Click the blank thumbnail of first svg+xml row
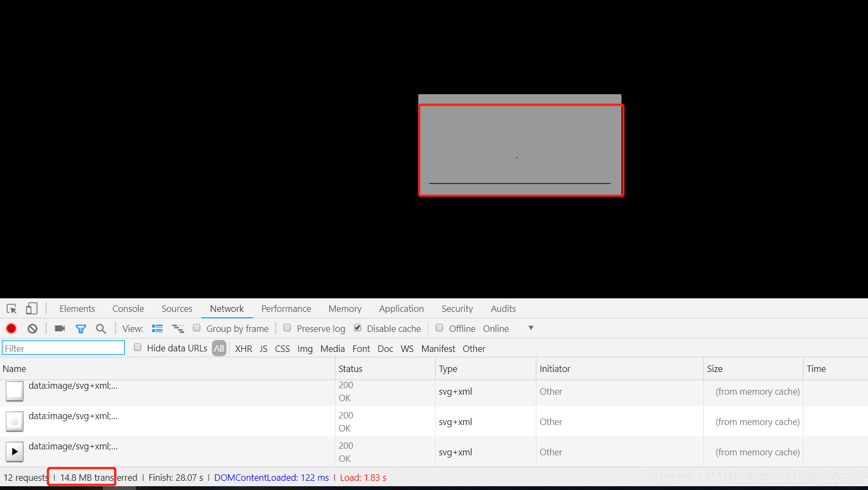Viewport: 868px width, 490px height. click(15, 391)
